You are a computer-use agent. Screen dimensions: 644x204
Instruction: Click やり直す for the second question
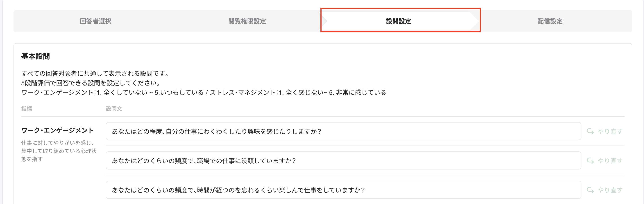(x=611, y=160)
